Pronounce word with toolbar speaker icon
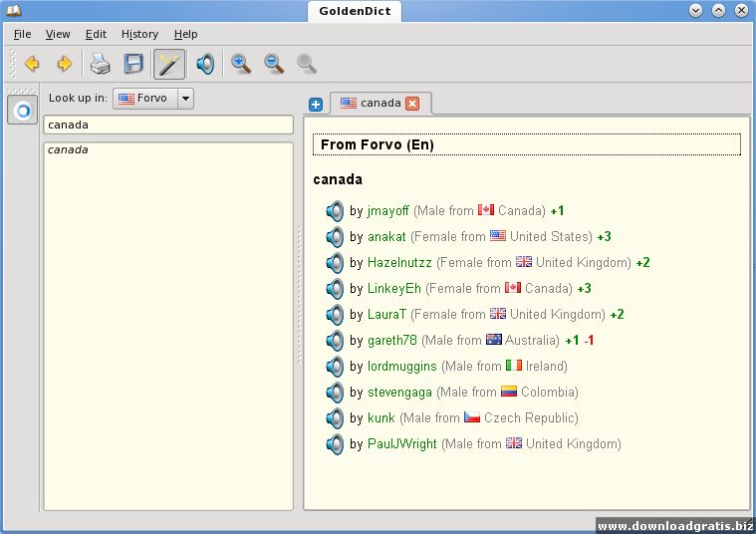The image size is (756, 534). 205,64
